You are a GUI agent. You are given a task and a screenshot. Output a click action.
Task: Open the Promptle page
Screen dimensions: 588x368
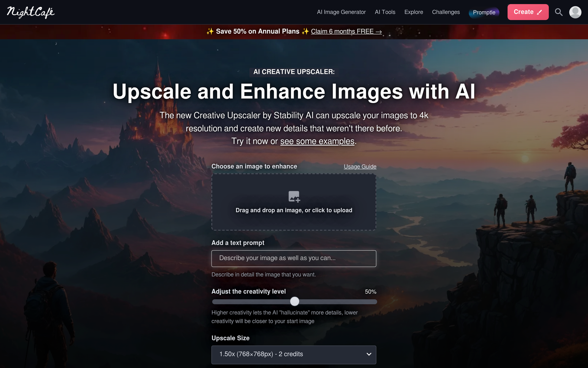(x=484, y=12)
